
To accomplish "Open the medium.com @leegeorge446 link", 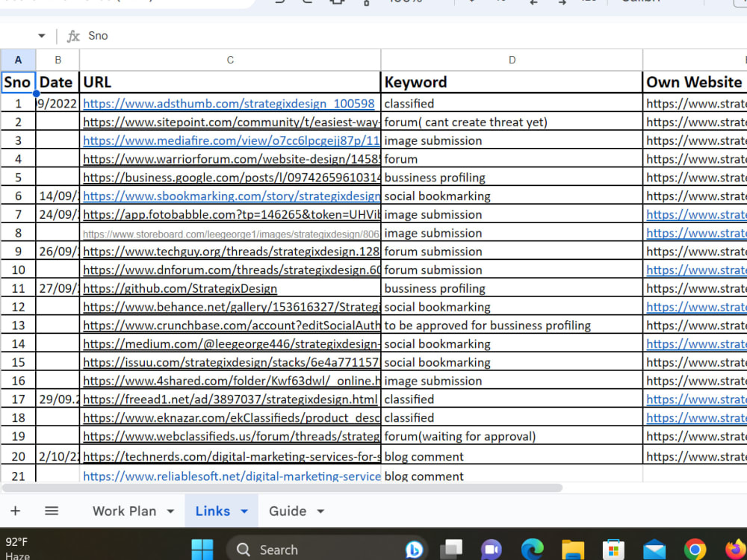I will click(x=231, y=343).
